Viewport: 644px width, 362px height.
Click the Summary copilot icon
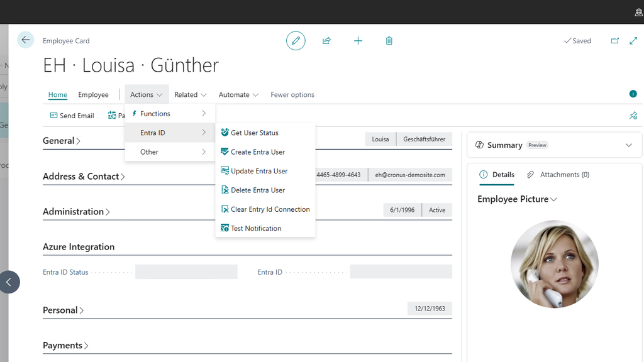[x=479, y=145]
